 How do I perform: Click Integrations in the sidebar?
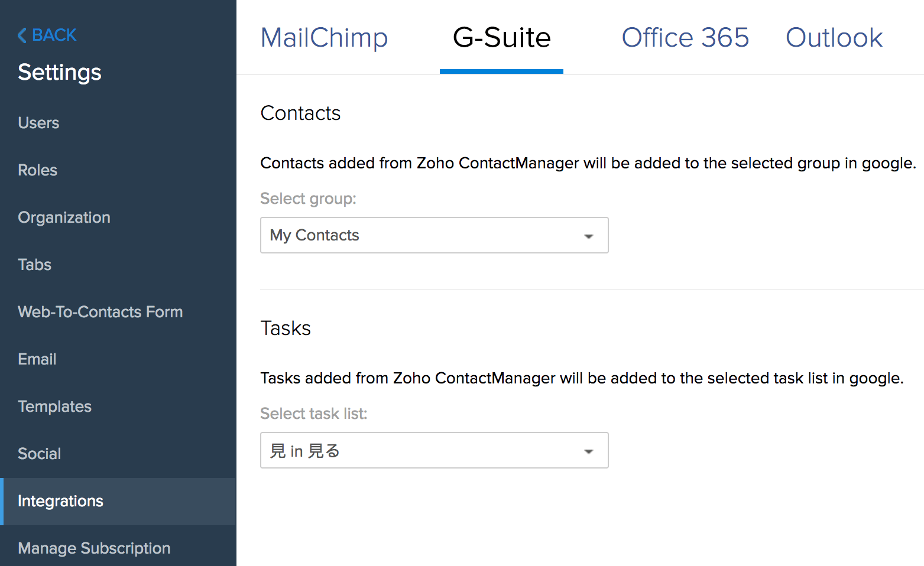(60, 501)
